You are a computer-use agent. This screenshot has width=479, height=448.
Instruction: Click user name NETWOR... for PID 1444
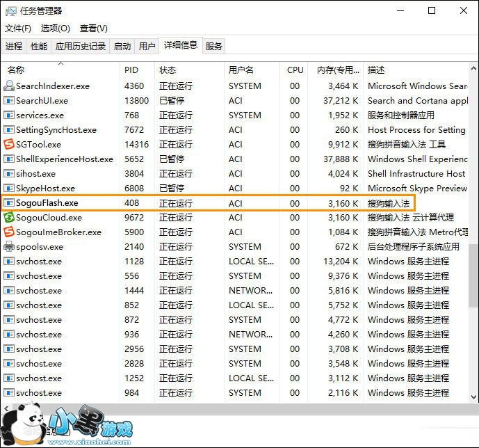[x=250, y=291]
